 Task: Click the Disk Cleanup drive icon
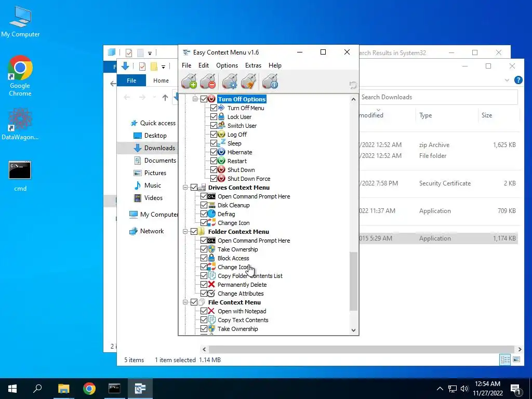[211, 205]
